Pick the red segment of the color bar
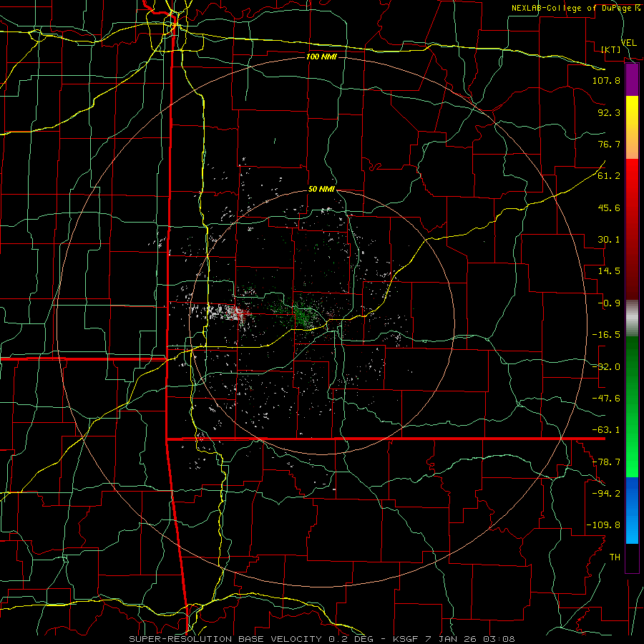The image size is (644, 644). point(632,229)
